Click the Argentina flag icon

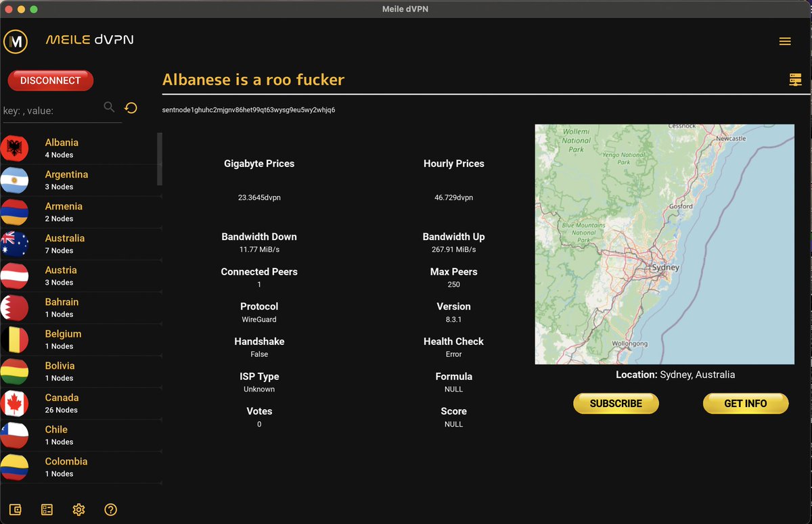coord(14,180)
